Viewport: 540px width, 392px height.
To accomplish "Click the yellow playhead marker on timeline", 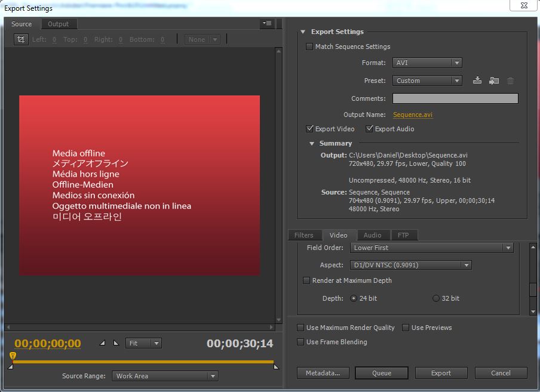I will pos(13,356).
